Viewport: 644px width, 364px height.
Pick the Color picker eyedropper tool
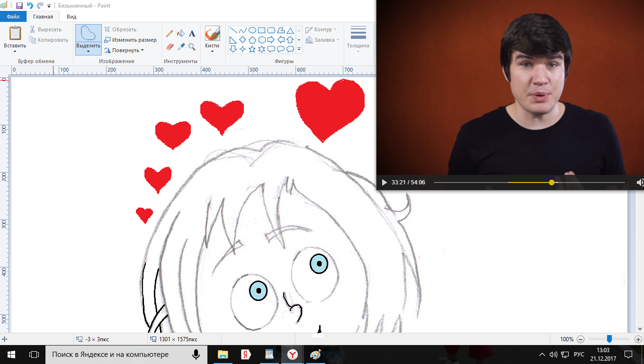pos(180,46)
